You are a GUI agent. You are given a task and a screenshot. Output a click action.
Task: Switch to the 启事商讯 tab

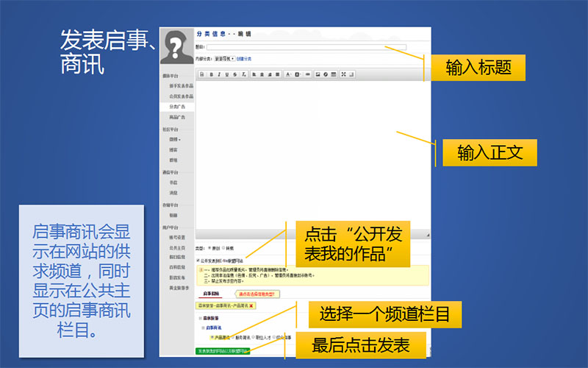pyautogui.click(x=211, y=294)
